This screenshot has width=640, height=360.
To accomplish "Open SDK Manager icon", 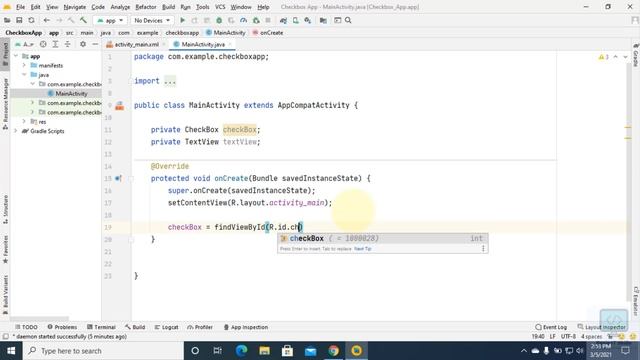I will click(308, 20).
